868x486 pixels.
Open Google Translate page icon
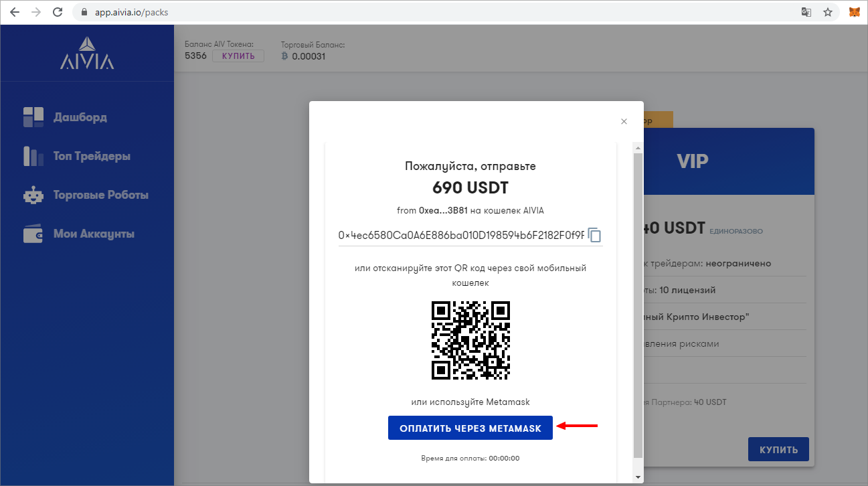click(x=806, y=12)
